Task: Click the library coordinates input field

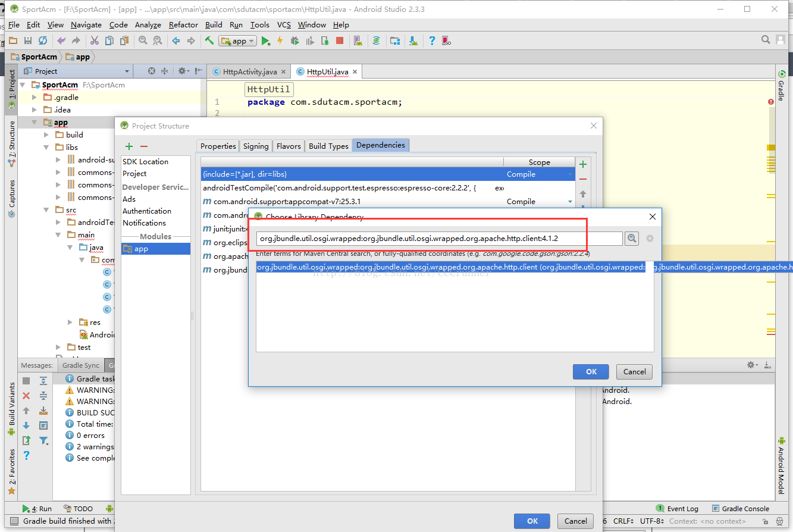Action: coord(440,238)
